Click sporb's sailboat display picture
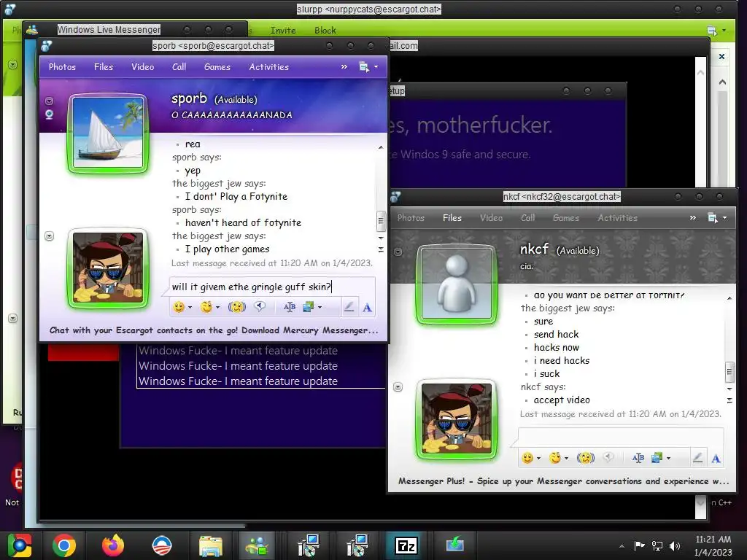 [x=108, y=133]
